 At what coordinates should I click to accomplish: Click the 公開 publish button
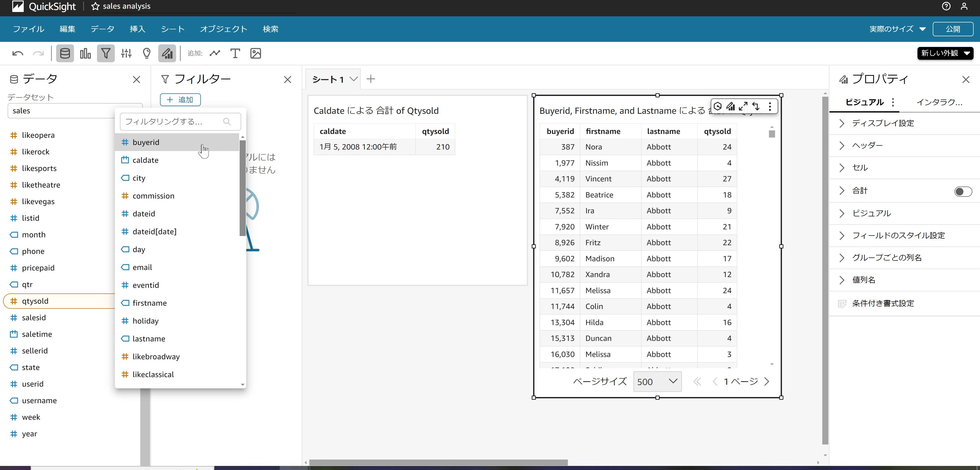tap(953, 29)
